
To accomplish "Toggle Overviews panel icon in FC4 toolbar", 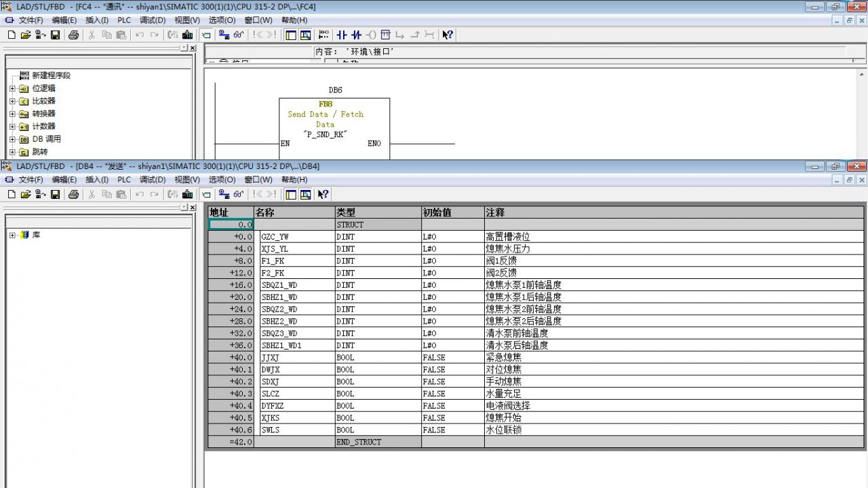I will pyautogui.click(x=291, y=35).
